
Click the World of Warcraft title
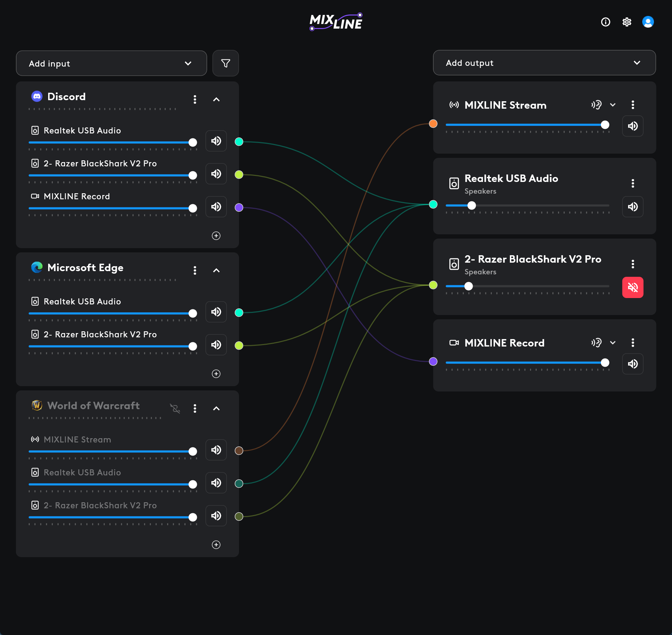pos(93,406)
